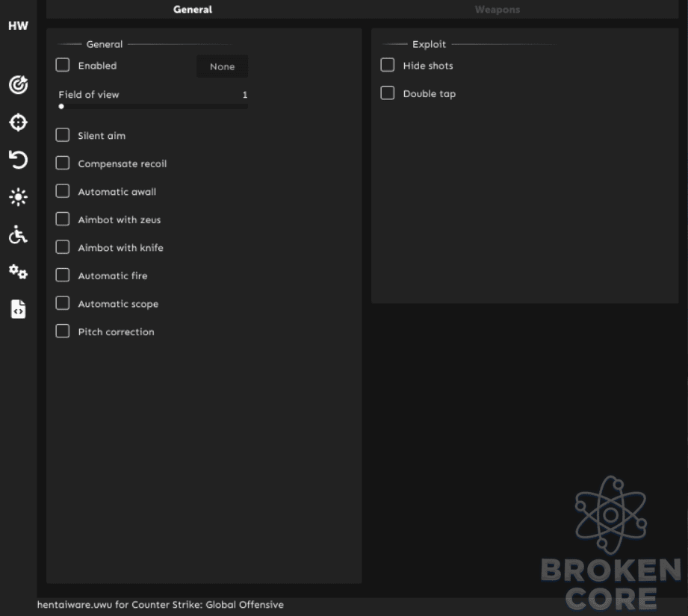Viewport: 688px width, 616px height.
Task: Turn on Automatic awall
Action: (x=63, y=191)
